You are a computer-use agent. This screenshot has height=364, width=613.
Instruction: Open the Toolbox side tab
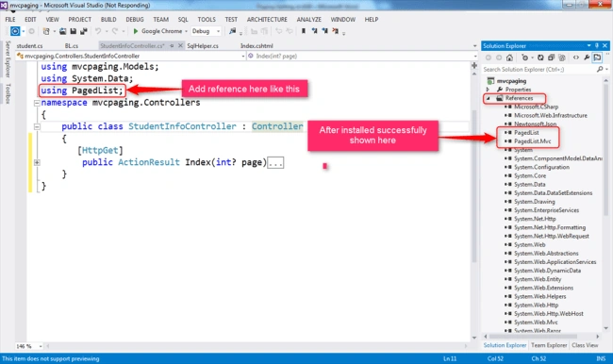pyautogui.click(x=8, y=93)
